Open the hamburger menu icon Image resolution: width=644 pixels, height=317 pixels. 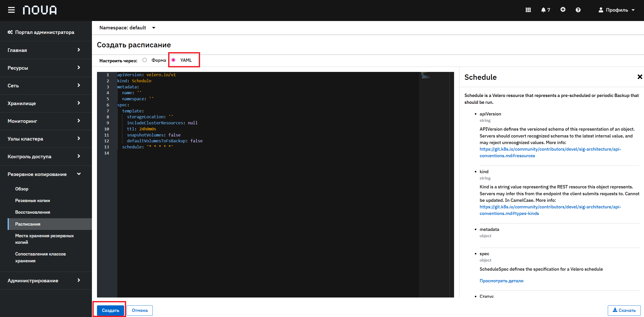click(11, 10)
